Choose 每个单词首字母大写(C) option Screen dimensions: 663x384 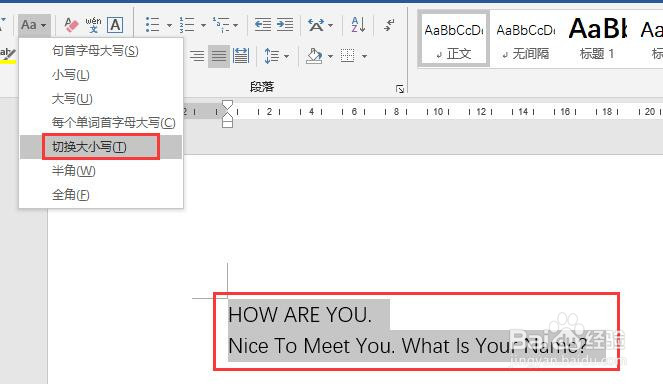(101, 123)
